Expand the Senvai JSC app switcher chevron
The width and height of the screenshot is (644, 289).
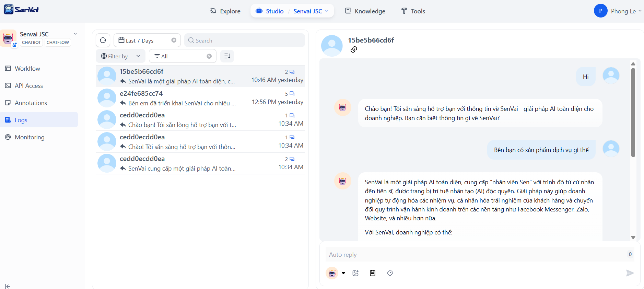click(x=75, y=34)
